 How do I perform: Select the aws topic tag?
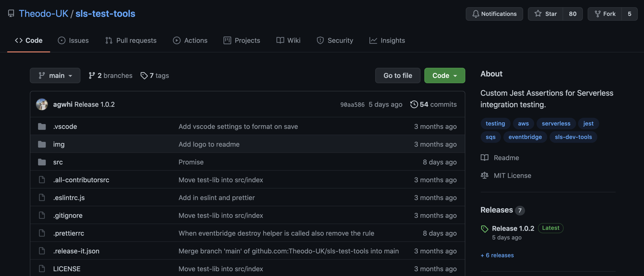coord(523,123)
